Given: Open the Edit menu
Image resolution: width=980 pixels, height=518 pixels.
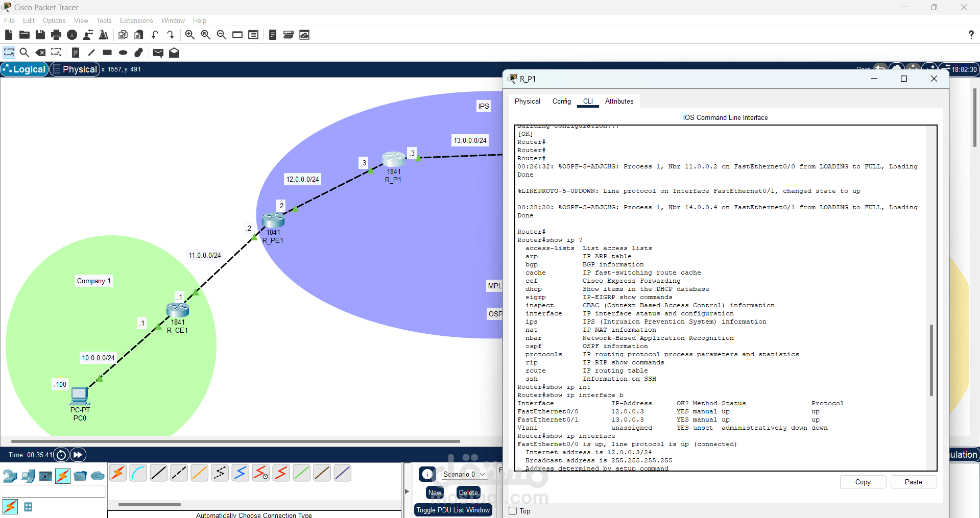Looking at the screenshot, I should pyautogui.click(x=29, y=20).
